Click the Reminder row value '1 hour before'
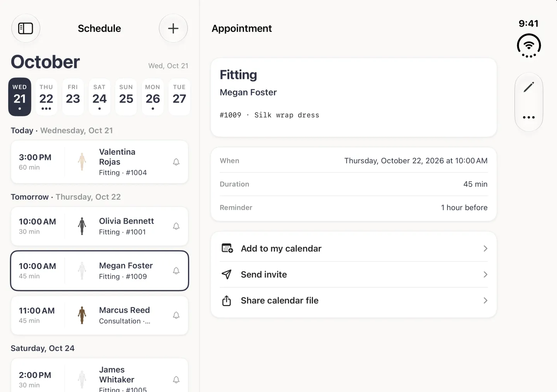The image size is (557, 392). 464,207
